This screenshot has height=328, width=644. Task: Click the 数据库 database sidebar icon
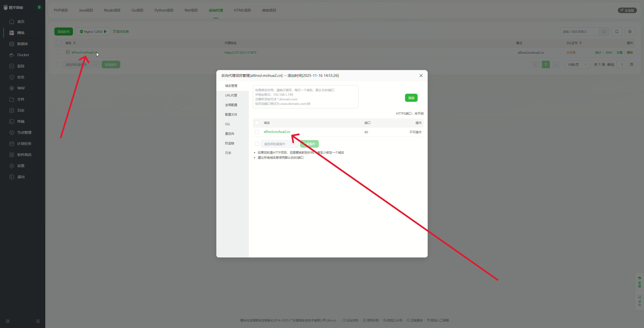tap(12, 44)
